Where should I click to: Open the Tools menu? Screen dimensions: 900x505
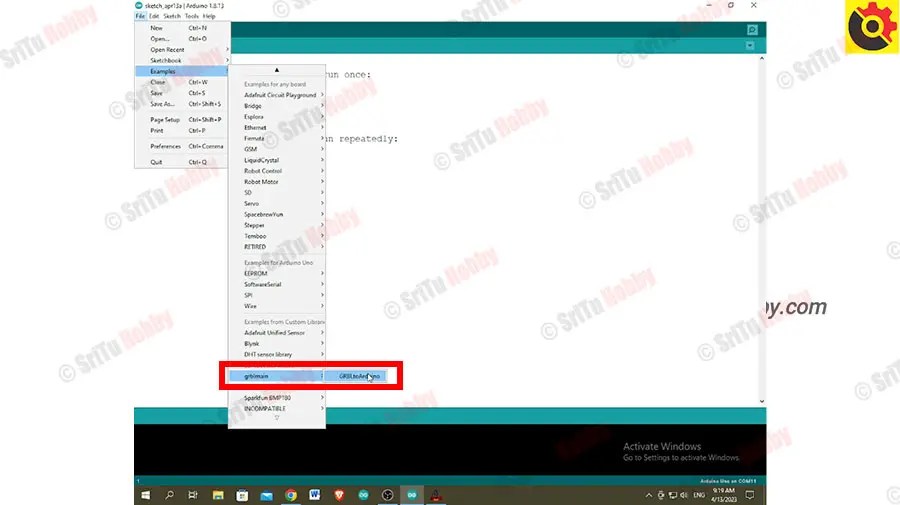(x=192, y=16)
